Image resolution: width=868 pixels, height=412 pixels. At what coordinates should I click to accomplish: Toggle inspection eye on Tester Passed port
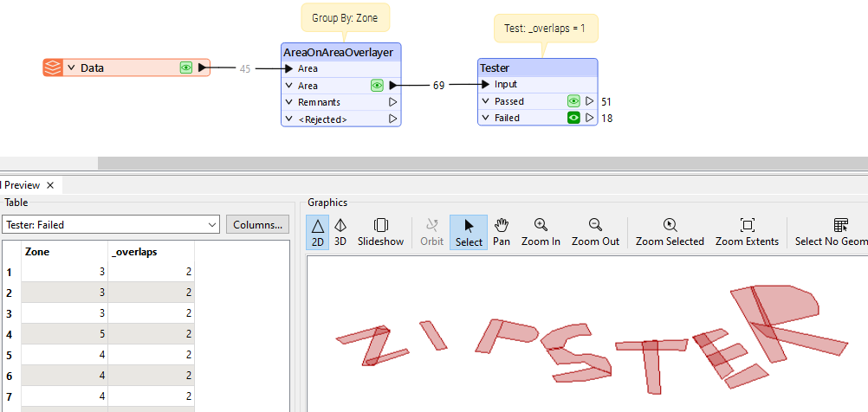click(x=573, y=101)
